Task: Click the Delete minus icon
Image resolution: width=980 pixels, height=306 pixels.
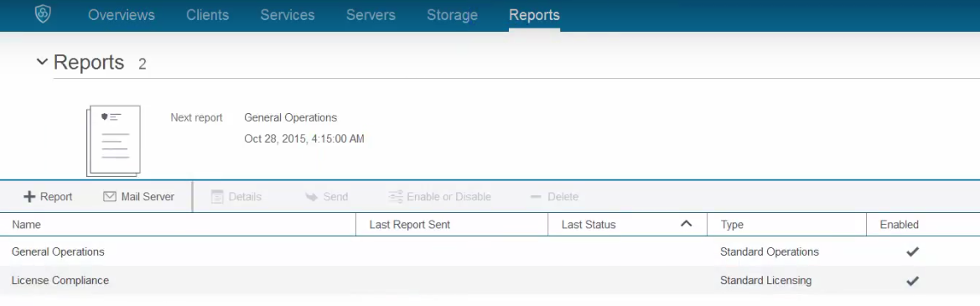Action: [x=535, y=197]
